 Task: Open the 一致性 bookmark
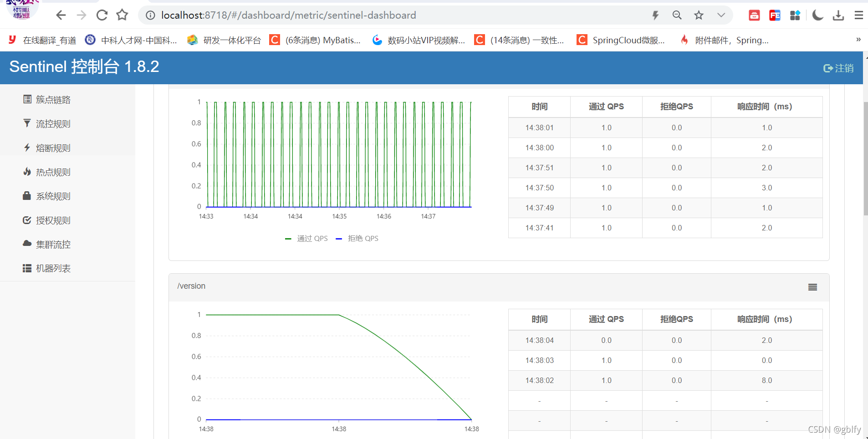tap(519, 40)
